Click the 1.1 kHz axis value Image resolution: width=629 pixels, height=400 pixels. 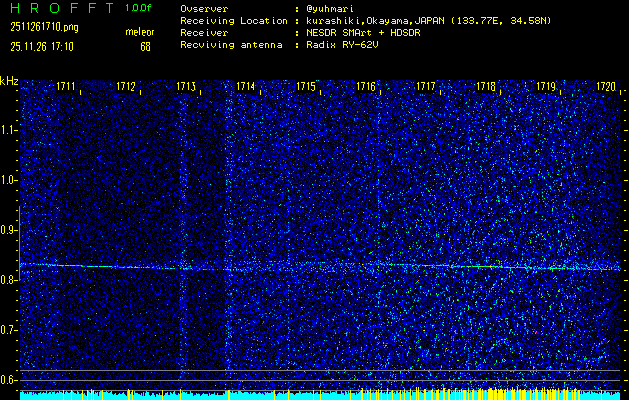pos(9,130)
